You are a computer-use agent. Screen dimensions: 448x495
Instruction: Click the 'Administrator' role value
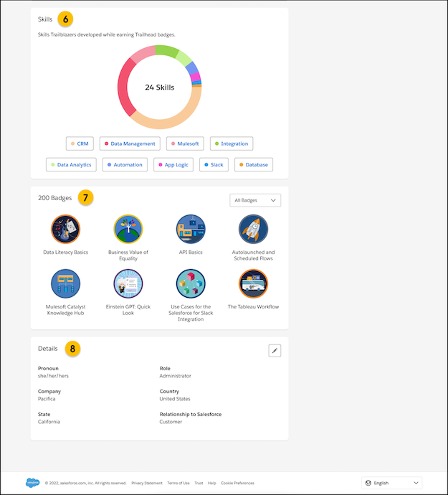pyautogui.click(x=176, y=376)
